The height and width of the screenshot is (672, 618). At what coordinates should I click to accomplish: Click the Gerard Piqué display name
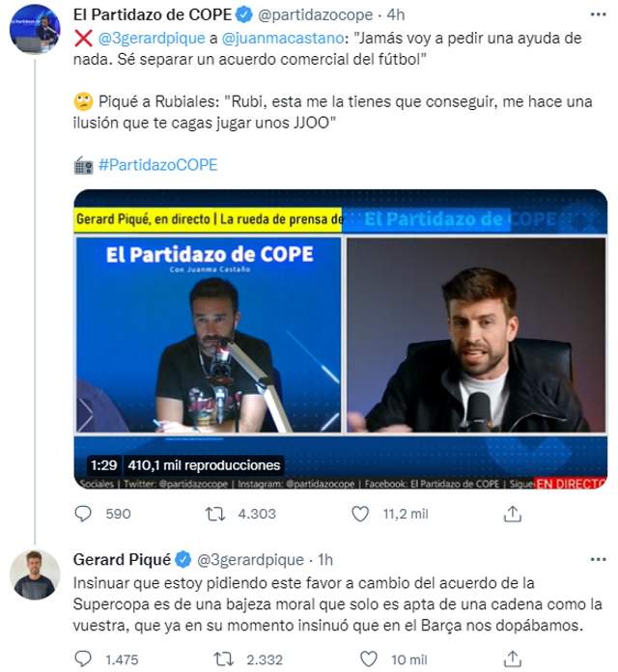pos(122,560)
